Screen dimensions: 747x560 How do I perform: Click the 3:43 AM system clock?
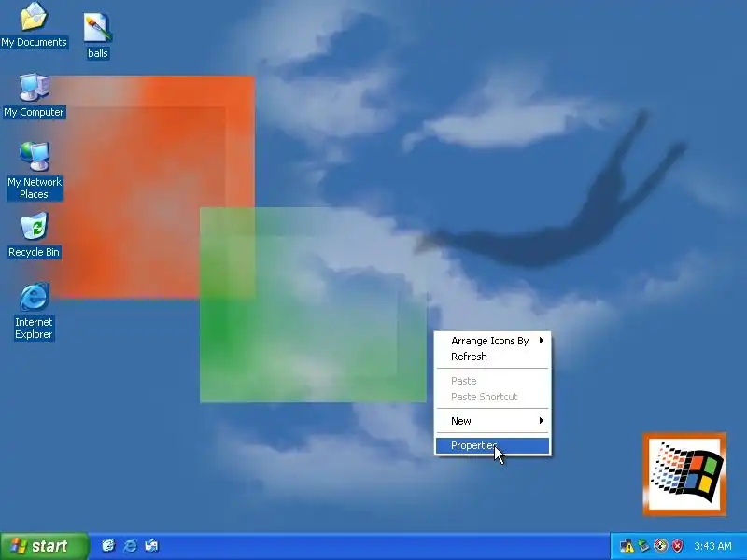[712, 546]
